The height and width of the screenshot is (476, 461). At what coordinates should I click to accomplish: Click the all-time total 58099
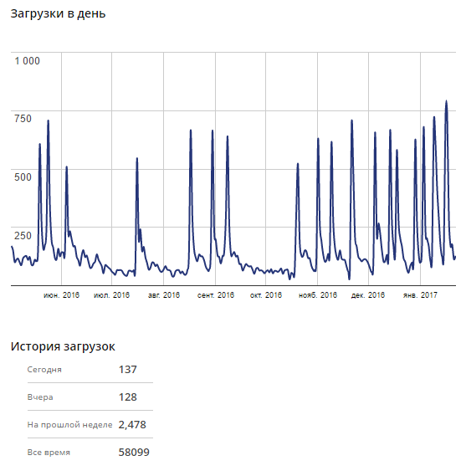point(134,453)
